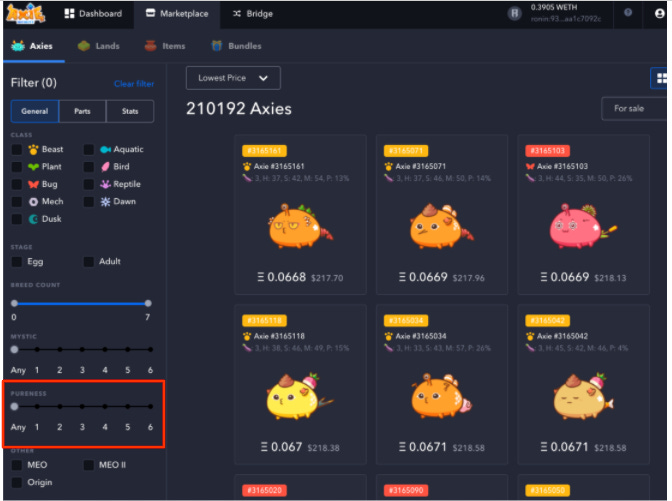Click the #3165042 ID badge
Screen dimensions: 672x501
click(x=547, y=321)
